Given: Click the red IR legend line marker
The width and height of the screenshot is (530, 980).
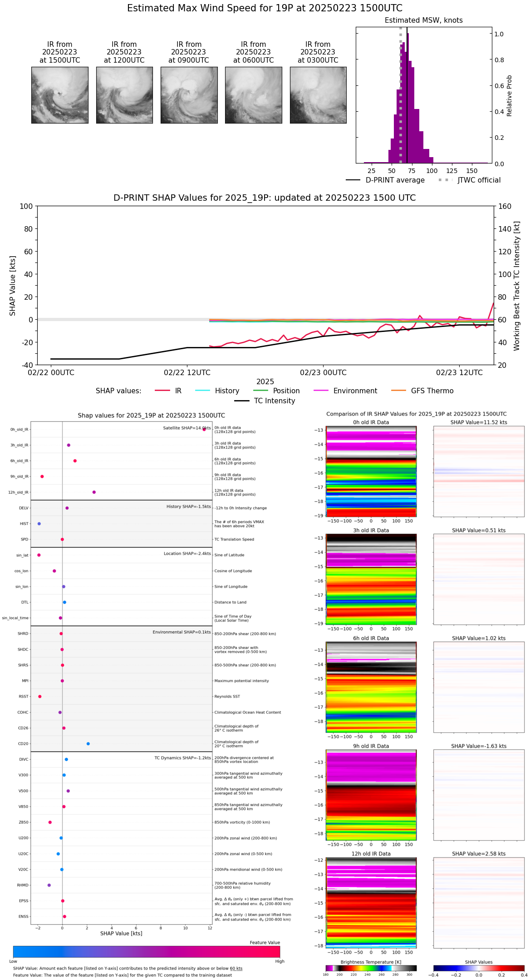Looking at the screenshot, I should (x=162, y=391).
